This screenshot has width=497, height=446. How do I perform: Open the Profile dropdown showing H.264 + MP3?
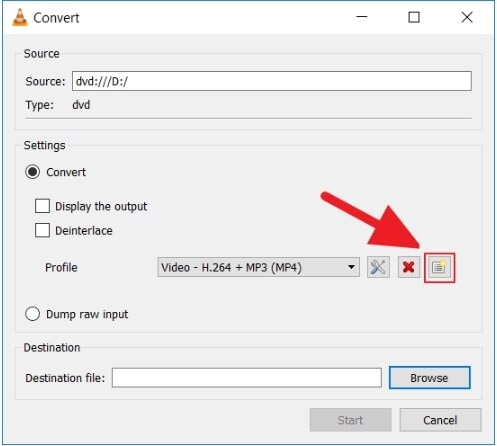[258, 267]
